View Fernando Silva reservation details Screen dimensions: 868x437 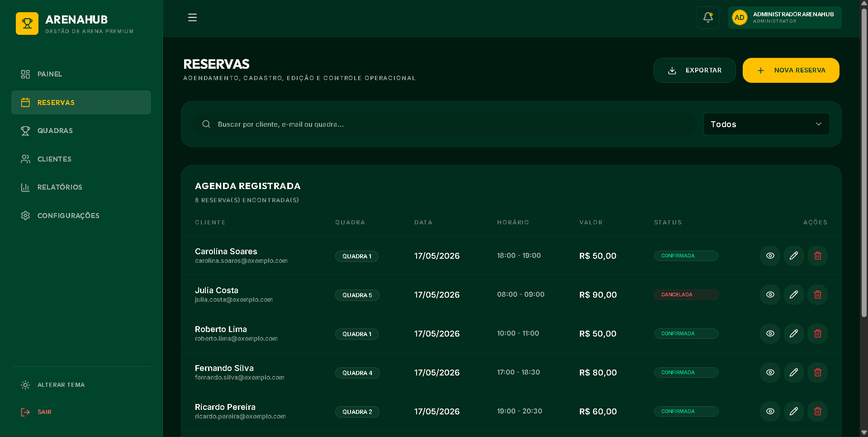click(x=770, y=372)
